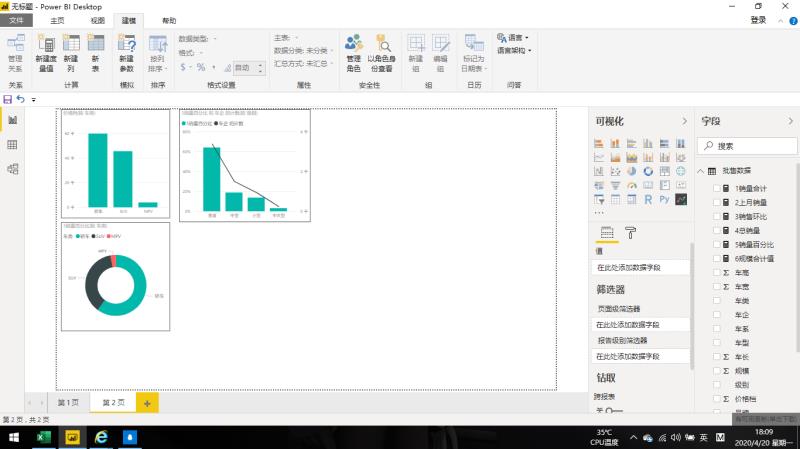This screenshot has height=449, width=800.
Task: Click the Windows Start button
Action: pyautogui.click(x=14, y=437)
